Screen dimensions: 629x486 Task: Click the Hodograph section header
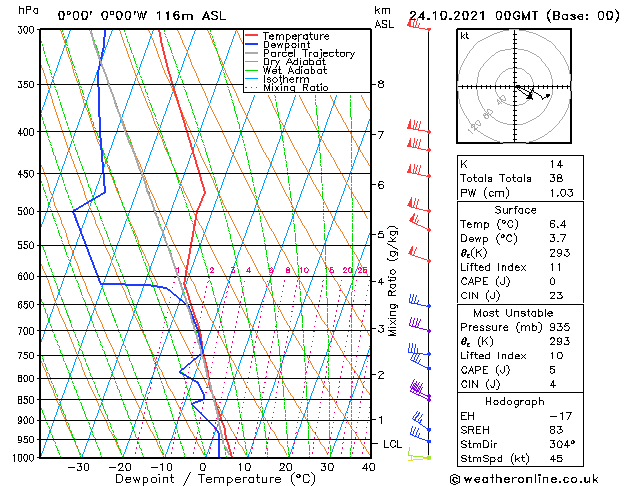(515, 402)
